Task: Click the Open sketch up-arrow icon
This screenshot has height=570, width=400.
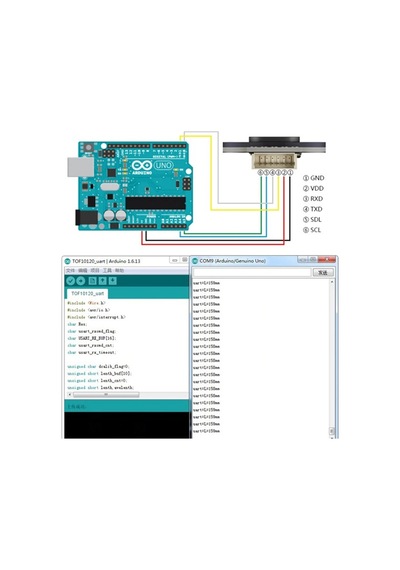Action: pos(103,281)
